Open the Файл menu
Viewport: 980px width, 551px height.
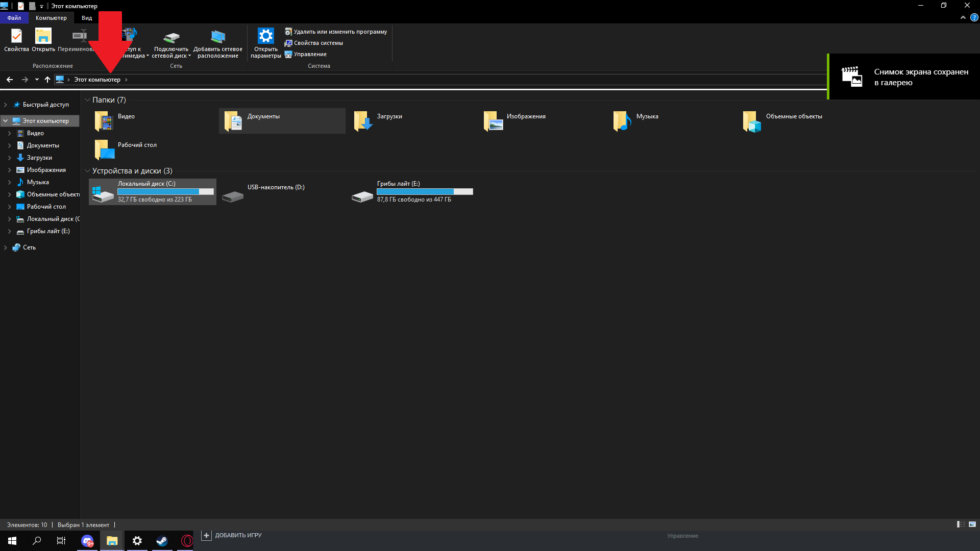[14, 18]
